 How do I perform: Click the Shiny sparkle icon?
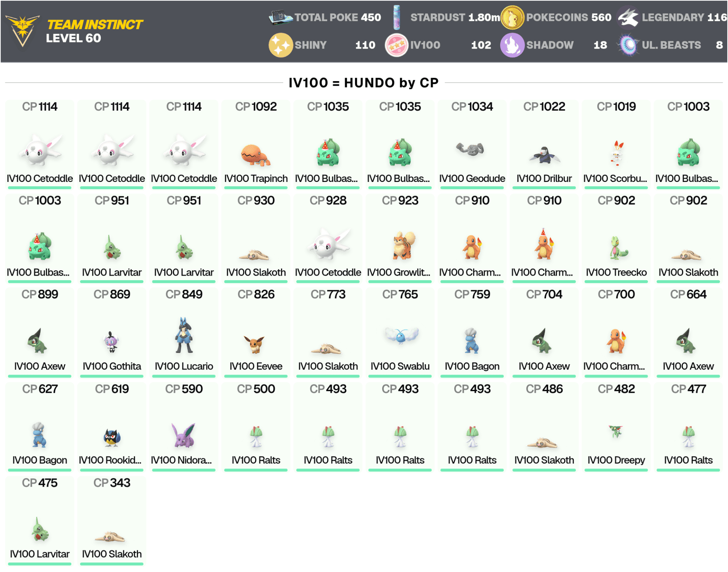coord(281,45)
